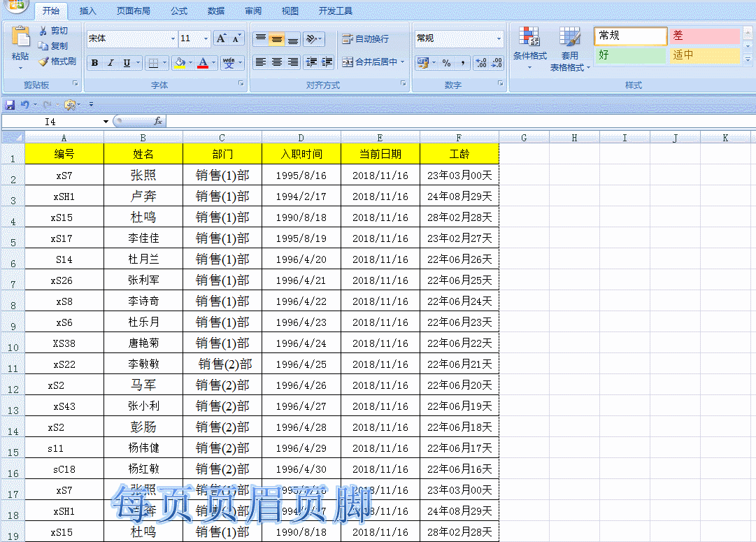The height and width of the screenshot is (542, 756).
Task: Expand the 合并后居中 dropdown arrow
Action: (x=403, y=62)
